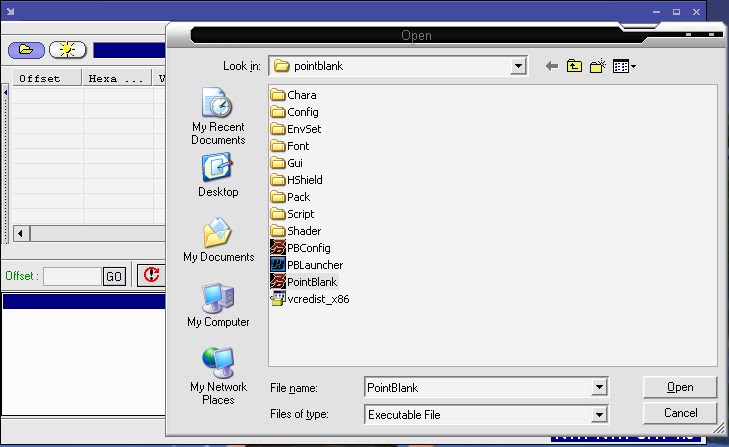Click the red exclamation refresh icon
The image size is (729, 447).
pyautogui.click(x=151, y=274)
